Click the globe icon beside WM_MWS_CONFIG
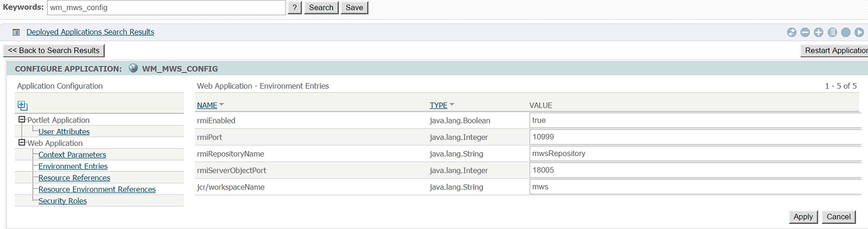Image resolution: width=868 pixels, height=229 pixels. pyautogui.click(x=133, y=68)
